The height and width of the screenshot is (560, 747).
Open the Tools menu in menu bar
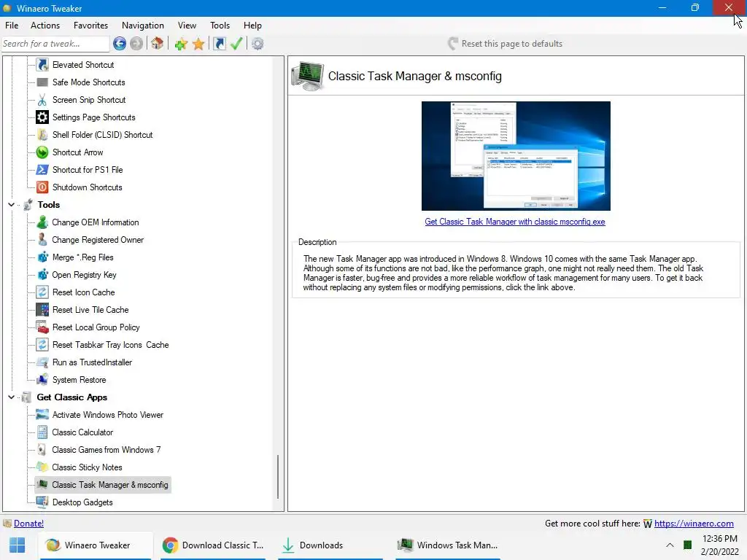220,26
